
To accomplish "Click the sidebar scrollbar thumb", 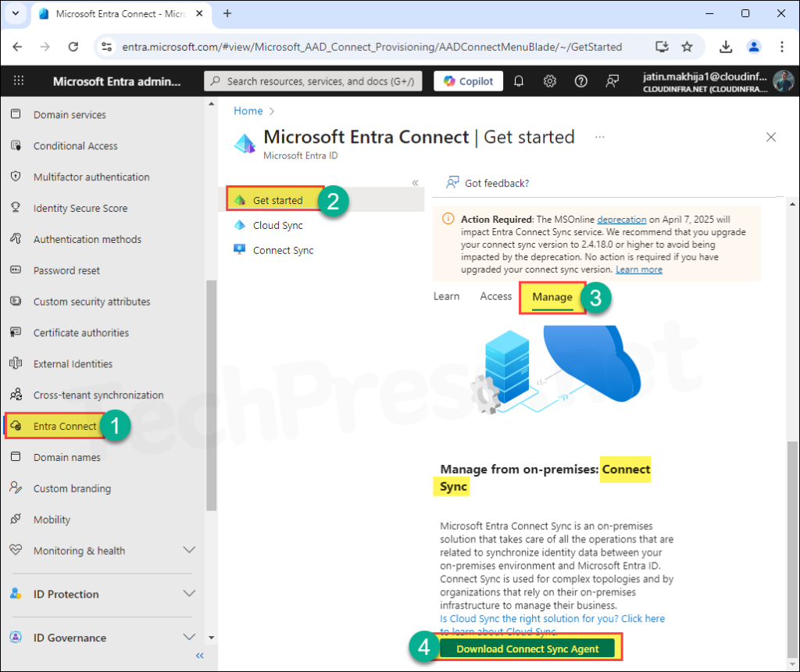I will point(211,395).
